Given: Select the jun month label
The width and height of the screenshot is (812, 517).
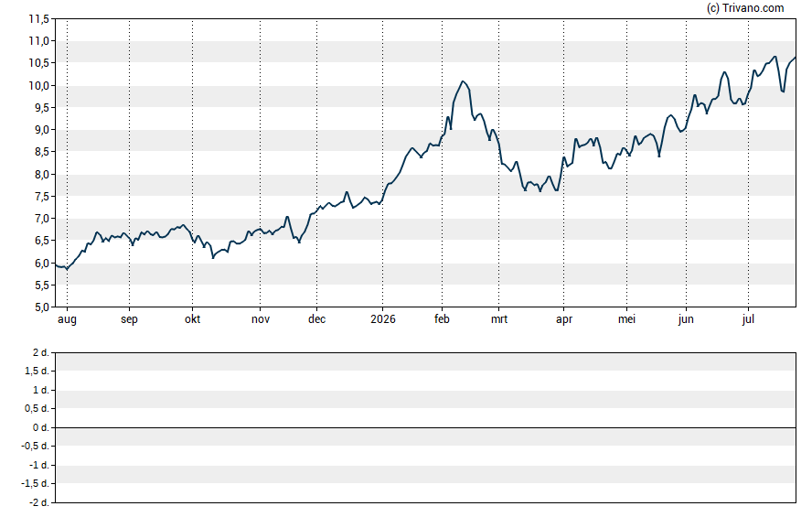Looking at the screenshot, I should coord(686,319).
